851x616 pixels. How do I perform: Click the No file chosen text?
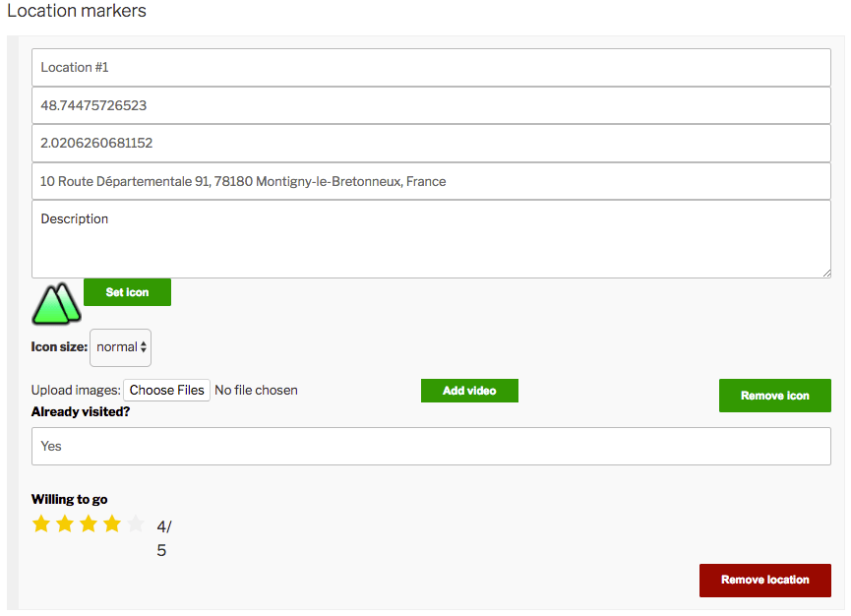pyautogui.click(x=256, y=390)
